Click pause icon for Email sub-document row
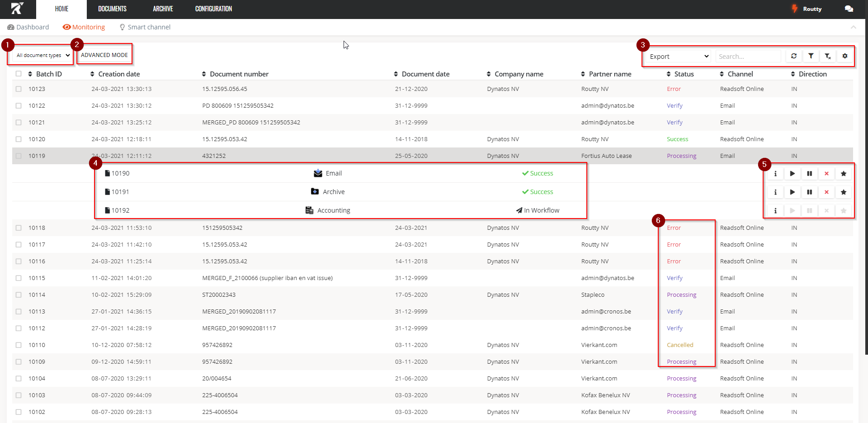This screenshot has width=868, height=423. pos(810,174)
